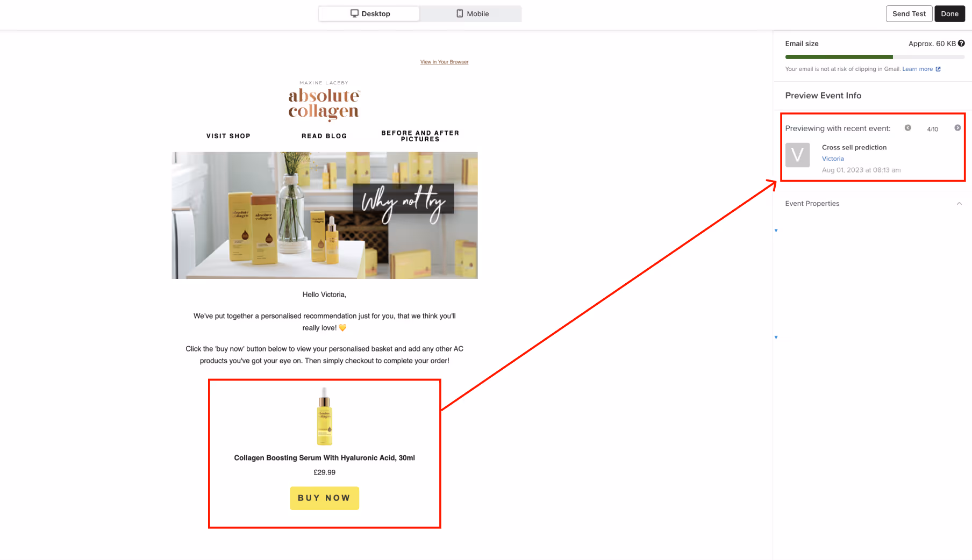
Task: Click the Desktop monitor icon
Action: (x=354, y=13)
